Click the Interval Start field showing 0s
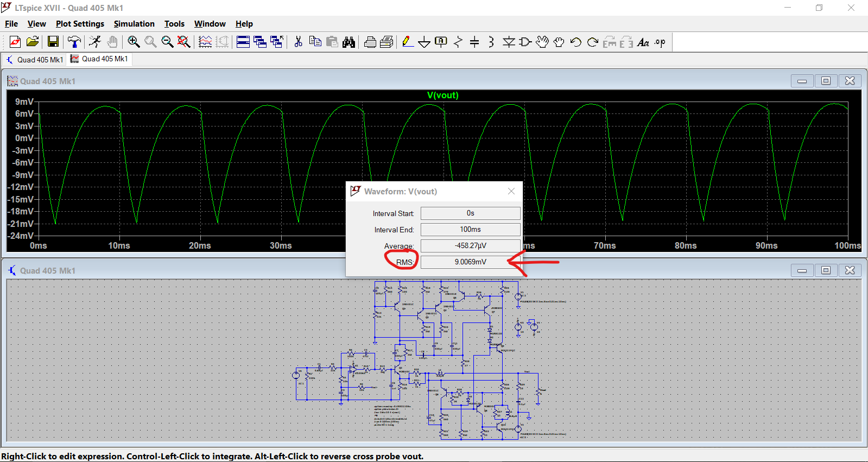Image resolution: width=868 pixels, height=462 pixels. point(470,213)
